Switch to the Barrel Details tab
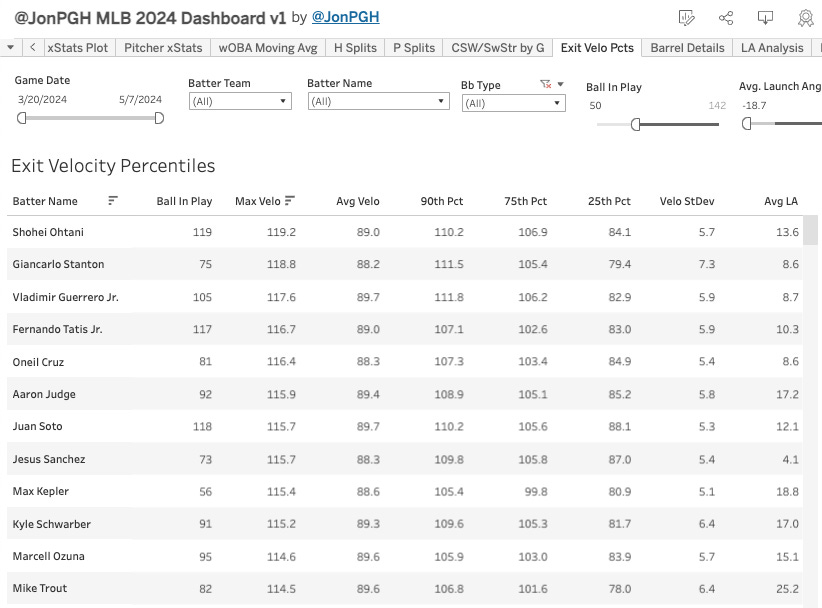 coord(687,48)
